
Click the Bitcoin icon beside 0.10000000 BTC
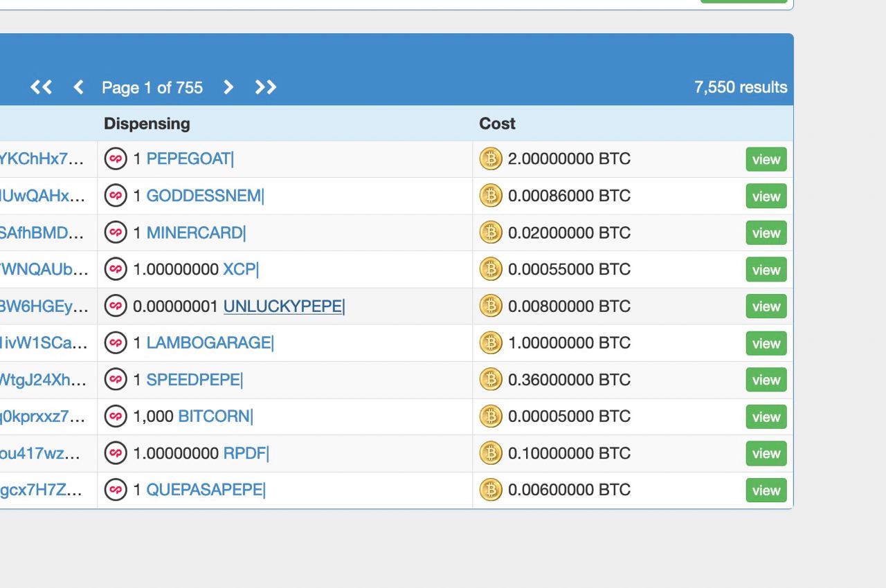(491, 453)
